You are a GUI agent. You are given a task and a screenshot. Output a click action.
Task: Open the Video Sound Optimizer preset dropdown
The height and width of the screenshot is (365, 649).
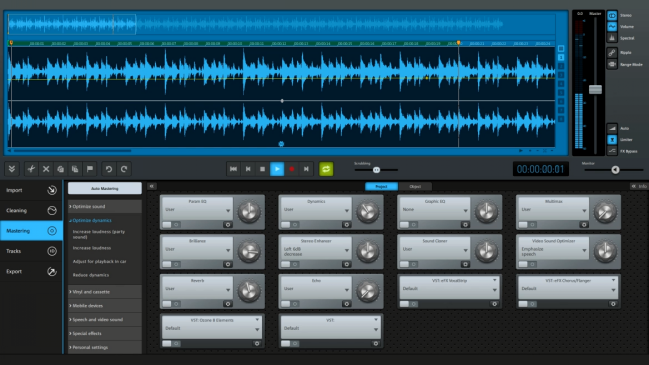click(x=553, y=251)
